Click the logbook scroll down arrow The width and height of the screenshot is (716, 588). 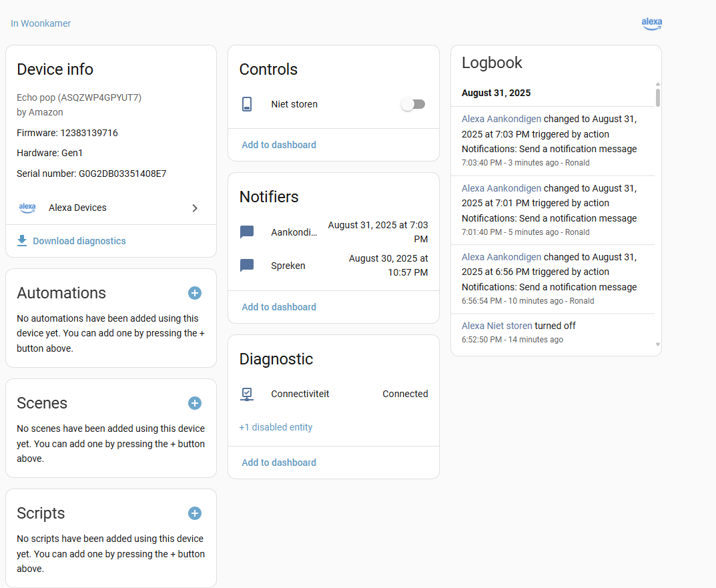click(x=658, y=344)
